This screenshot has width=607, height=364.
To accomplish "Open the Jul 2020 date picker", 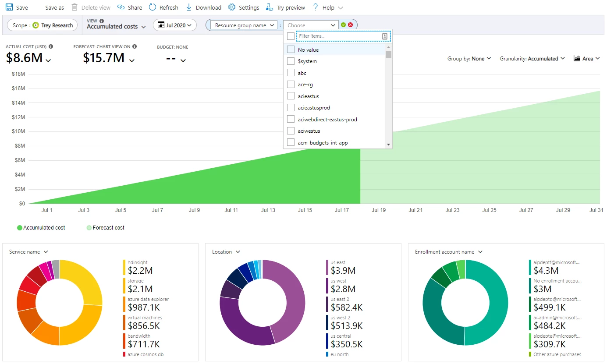I will click(x=175, y=25).
